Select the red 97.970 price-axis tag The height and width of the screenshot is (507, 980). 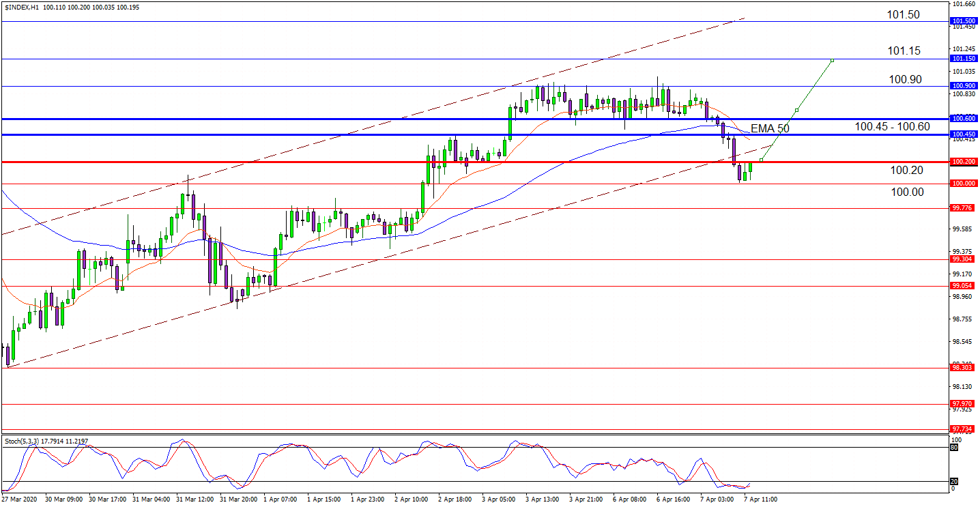pos(962,404)
